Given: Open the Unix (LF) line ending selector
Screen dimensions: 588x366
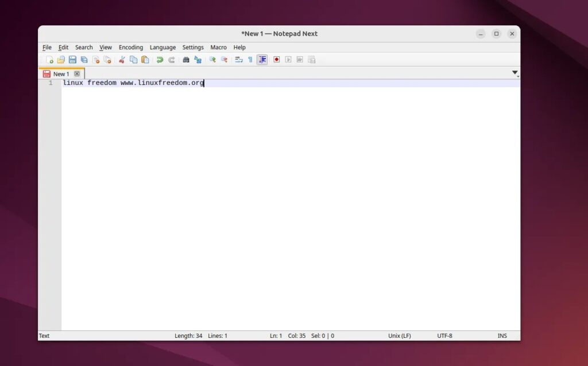Looking at the screenshot, I should 399,336.
